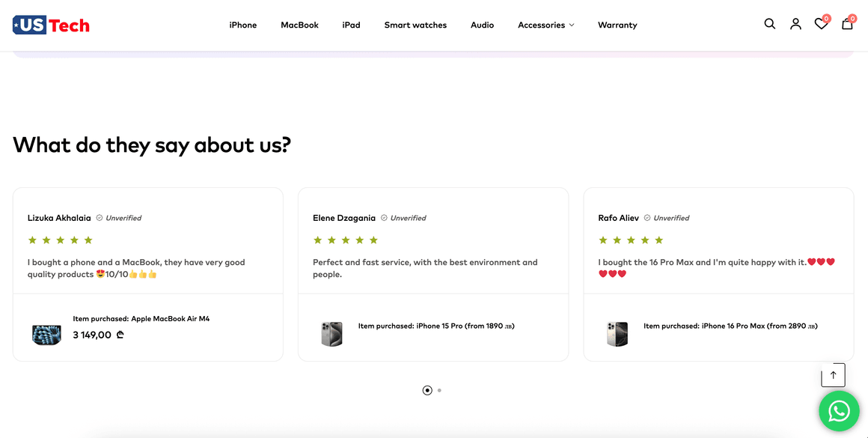Click the US Tech logo
Image resolution: width=868 pixels, height=438 pixels.
(50, 24)
